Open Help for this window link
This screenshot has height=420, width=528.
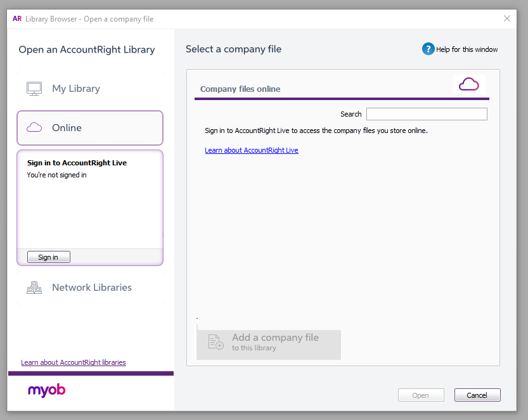(x=467, y=49)
